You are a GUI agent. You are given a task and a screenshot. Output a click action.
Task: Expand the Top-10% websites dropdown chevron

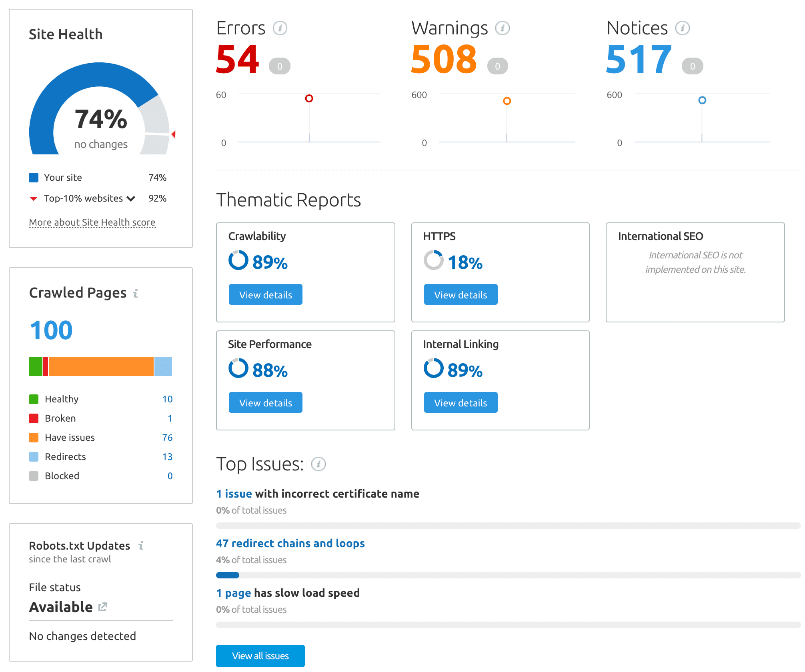pyautogui.click(x=131, y=199)
